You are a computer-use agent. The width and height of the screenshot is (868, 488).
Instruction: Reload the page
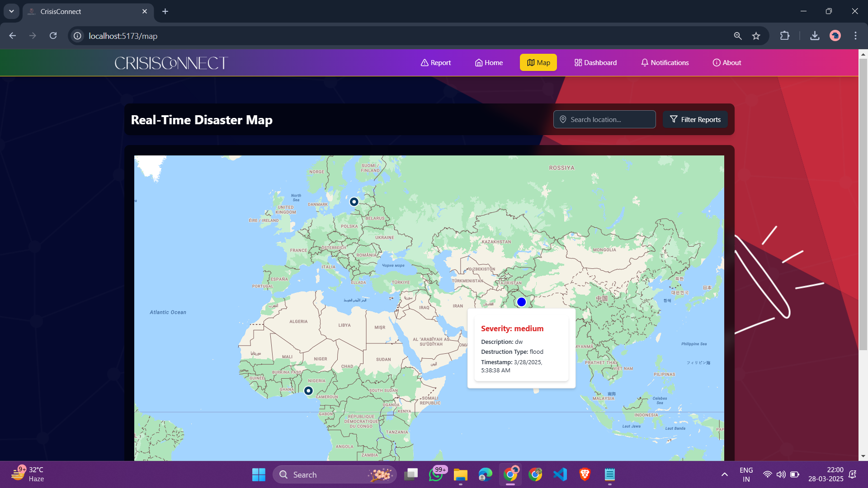53,36
